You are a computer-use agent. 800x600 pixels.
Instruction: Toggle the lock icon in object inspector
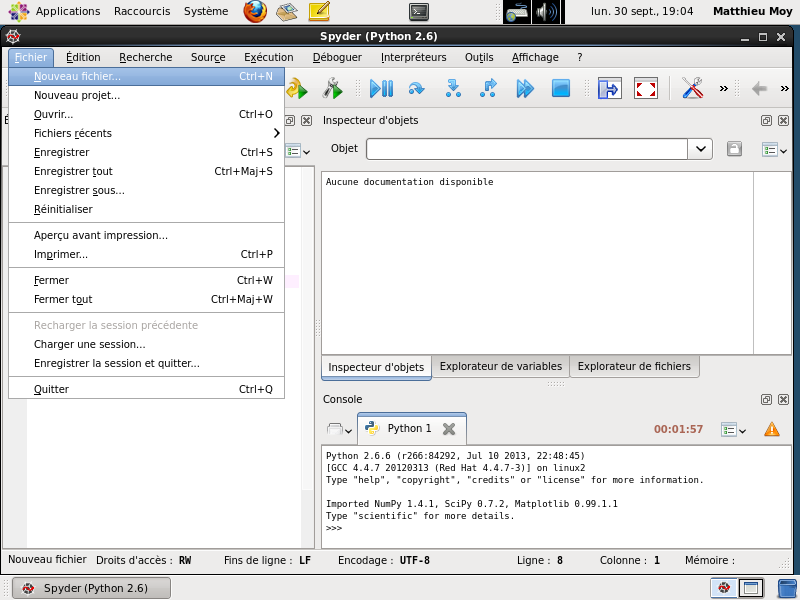(734, 149)
